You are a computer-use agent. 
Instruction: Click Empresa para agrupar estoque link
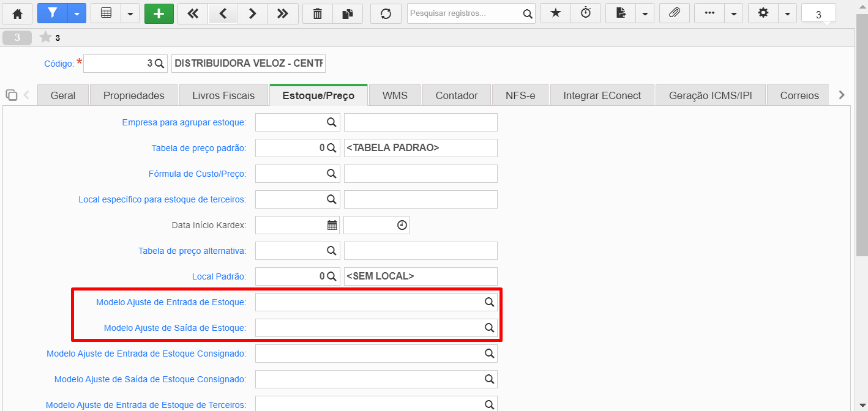(x=184, y=122)
